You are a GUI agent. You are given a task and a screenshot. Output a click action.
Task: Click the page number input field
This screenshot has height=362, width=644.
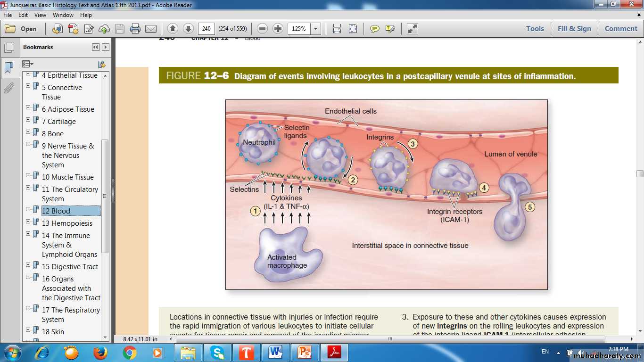pos(206,29)
